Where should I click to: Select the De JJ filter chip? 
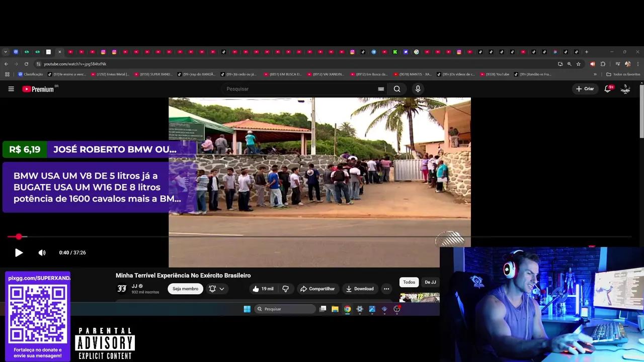click(430, 282)
